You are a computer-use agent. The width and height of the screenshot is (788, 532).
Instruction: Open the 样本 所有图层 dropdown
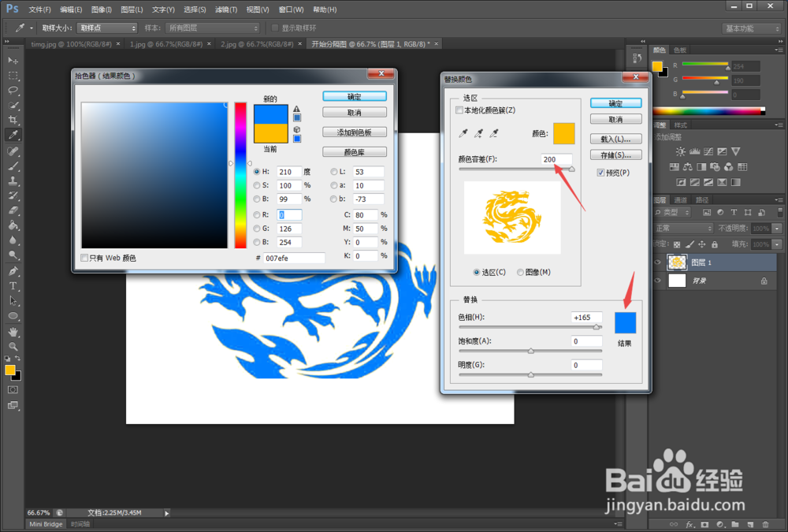tap(213, 28)
